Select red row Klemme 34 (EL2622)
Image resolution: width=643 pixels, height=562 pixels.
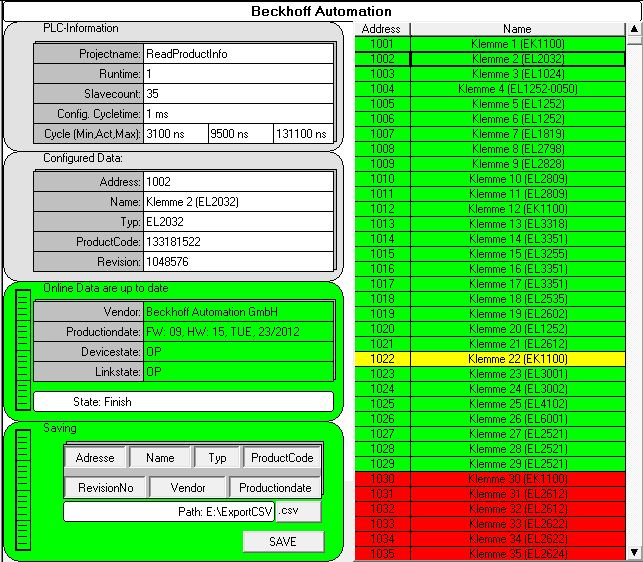coord(490,539)
